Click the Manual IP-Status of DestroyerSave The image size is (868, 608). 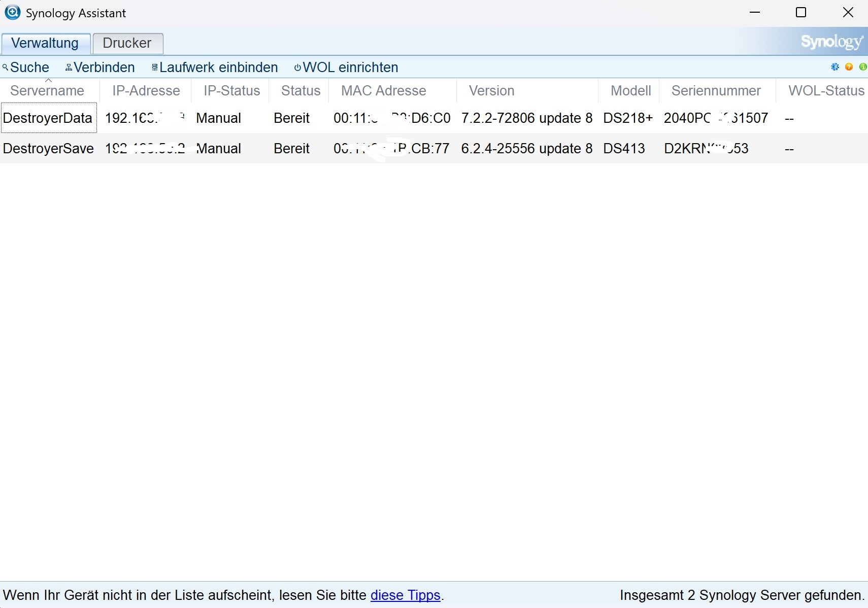click(219, 149)
